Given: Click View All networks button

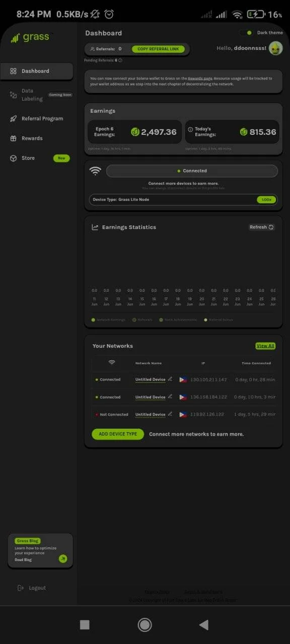Looking at the screenshot, I should click(265, 346).
